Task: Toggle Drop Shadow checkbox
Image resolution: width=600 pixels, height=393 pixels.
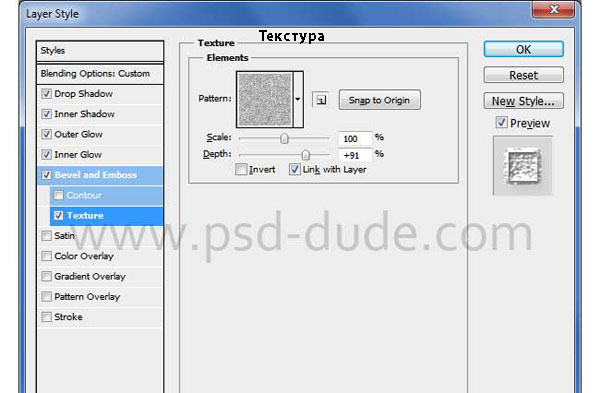Action: tap(47, 94)
